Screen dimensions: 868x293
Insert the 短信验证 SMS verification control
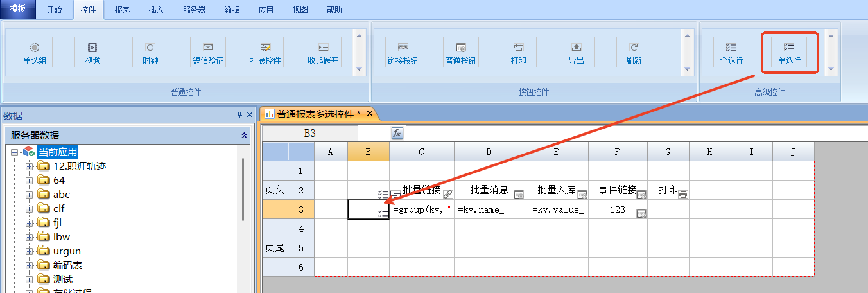(208, 53)
